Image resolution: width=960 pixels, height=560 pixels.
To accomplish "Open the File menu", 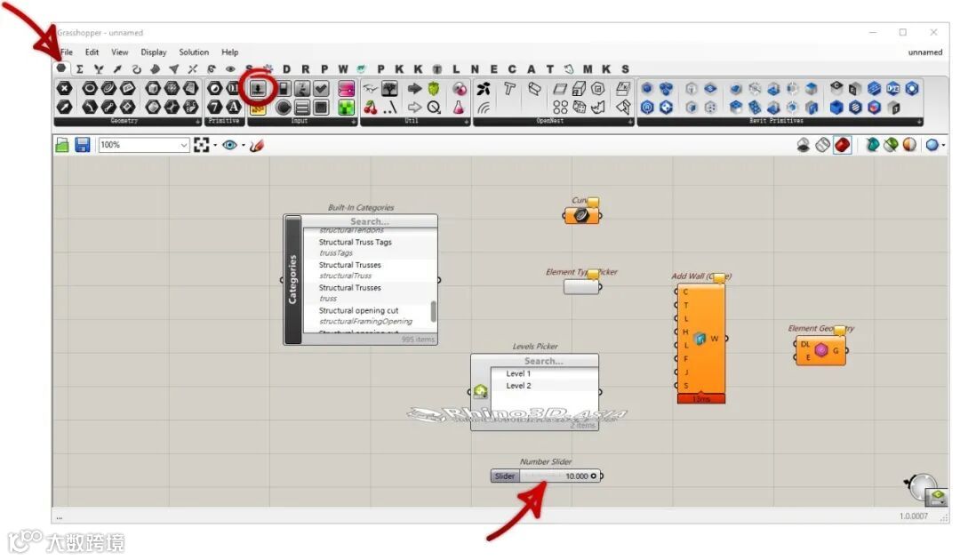I will click(66, 52).
